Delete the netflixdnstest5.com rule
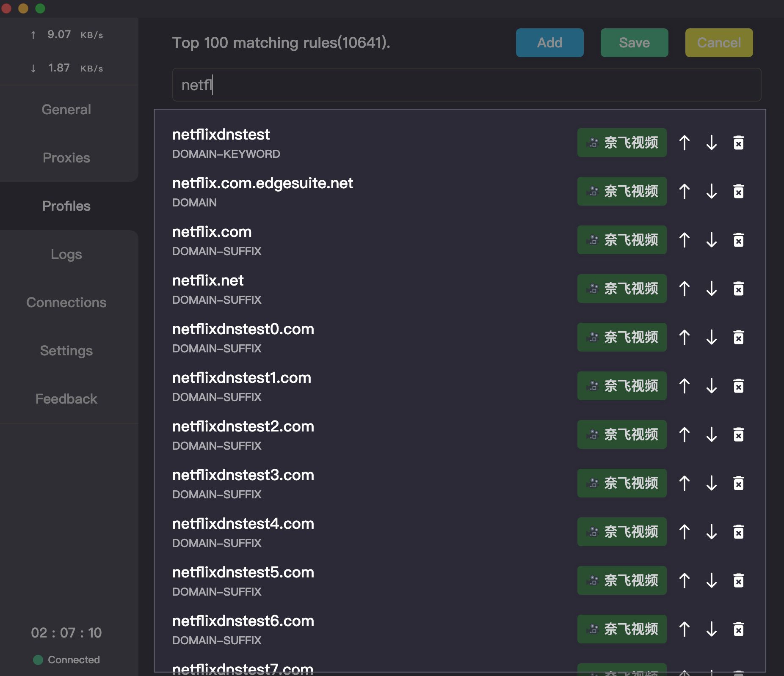This screenshot has height=676, width=784. [x=739, y=581]
